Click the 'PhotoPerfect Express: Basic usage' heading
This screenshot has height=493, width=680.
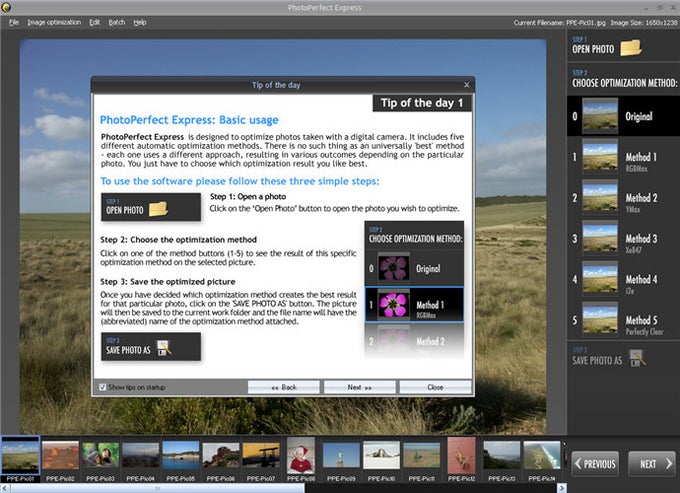tap(189, 120)
